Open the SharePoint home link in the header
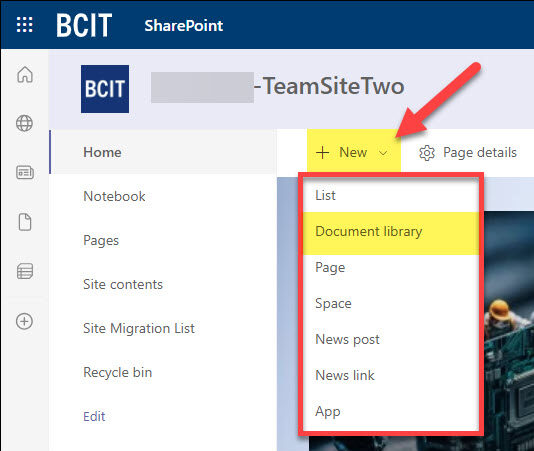The height and width of the screenshot is (451, 534). 184,26
